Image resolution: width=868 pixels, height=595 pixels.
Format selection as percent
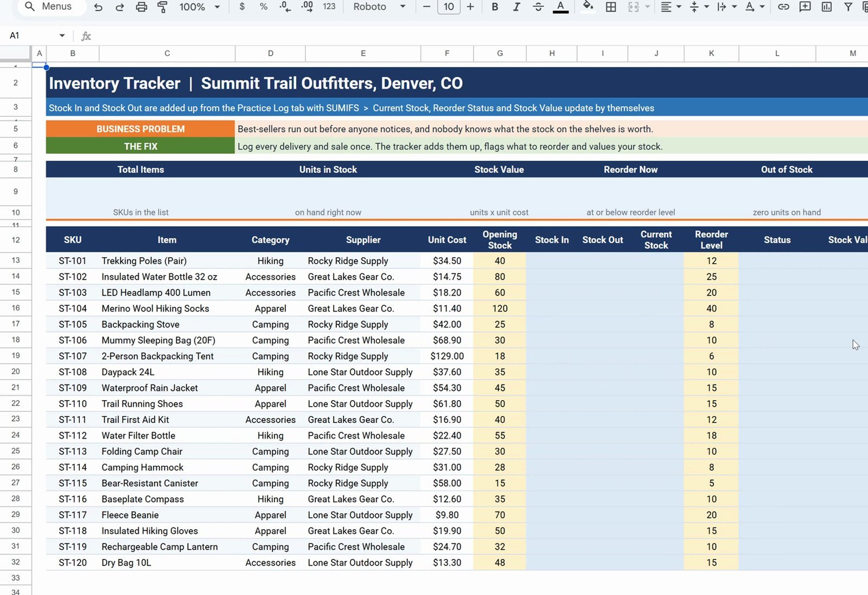coord(264,7)
